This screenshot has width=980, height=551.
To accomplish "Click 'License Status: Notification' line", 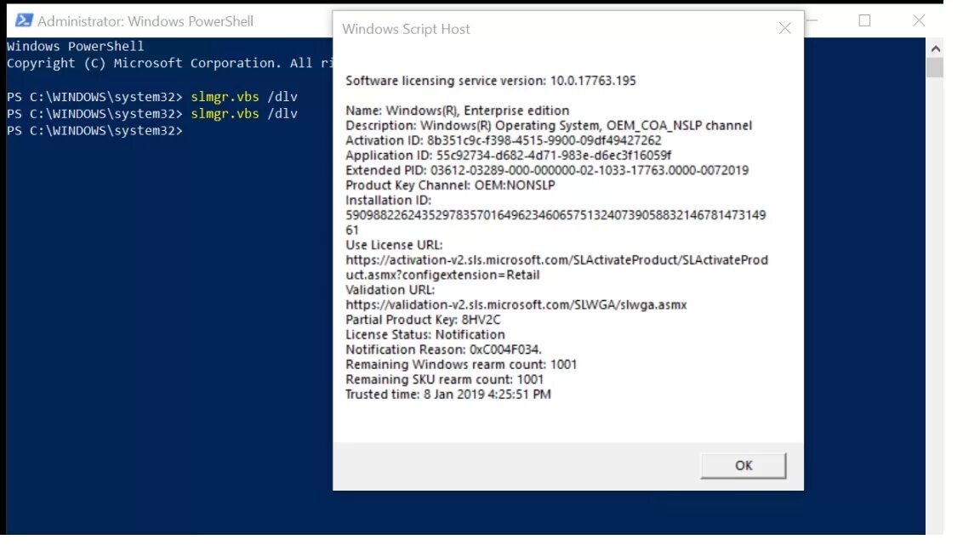I will click(425, 335).
